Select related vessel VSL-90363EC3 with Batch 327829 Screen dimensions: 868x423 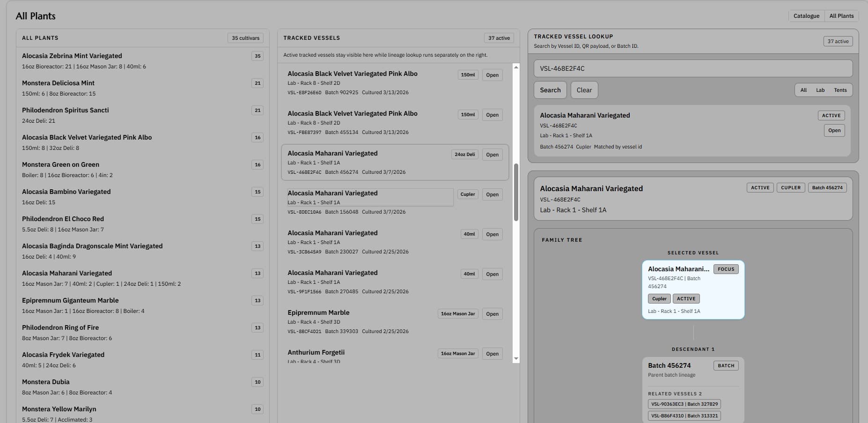684,404
